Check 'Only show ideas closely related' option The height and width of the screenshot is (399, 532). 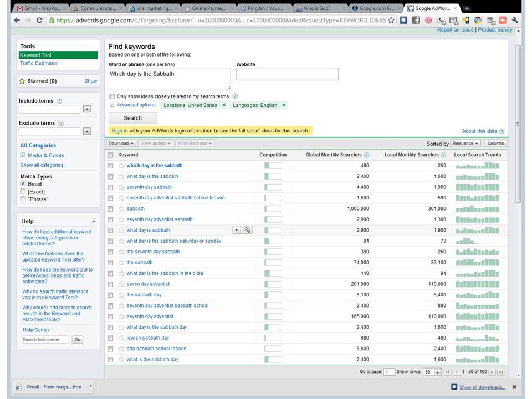click(112, 96)
